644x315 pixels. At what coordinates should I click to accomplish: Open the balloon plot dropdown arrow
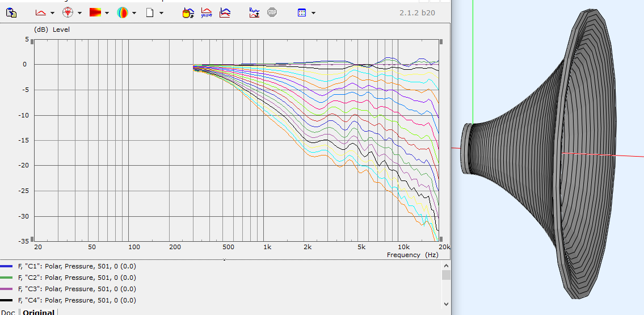point(134,13)
